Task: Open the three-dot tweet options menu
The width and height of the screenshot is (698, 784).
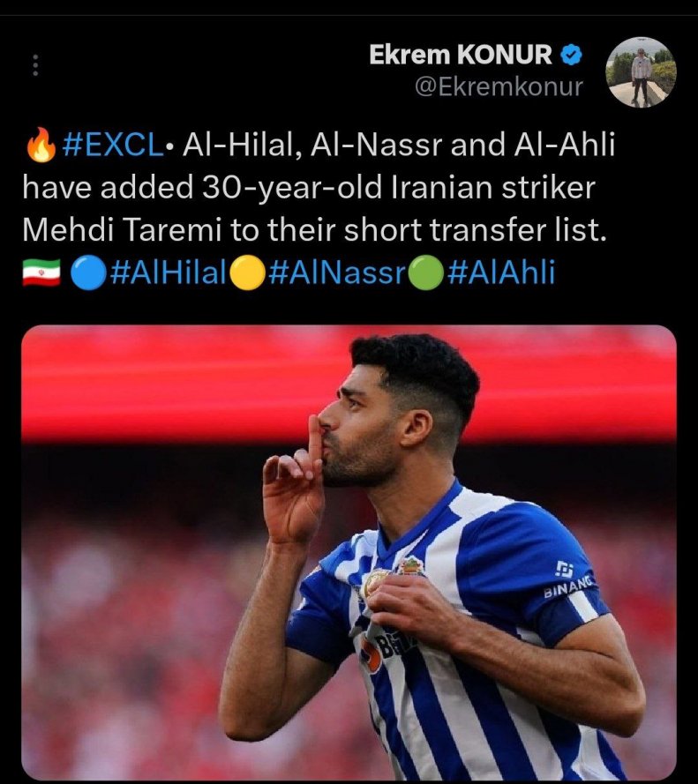Action: [x=35, y=65]
